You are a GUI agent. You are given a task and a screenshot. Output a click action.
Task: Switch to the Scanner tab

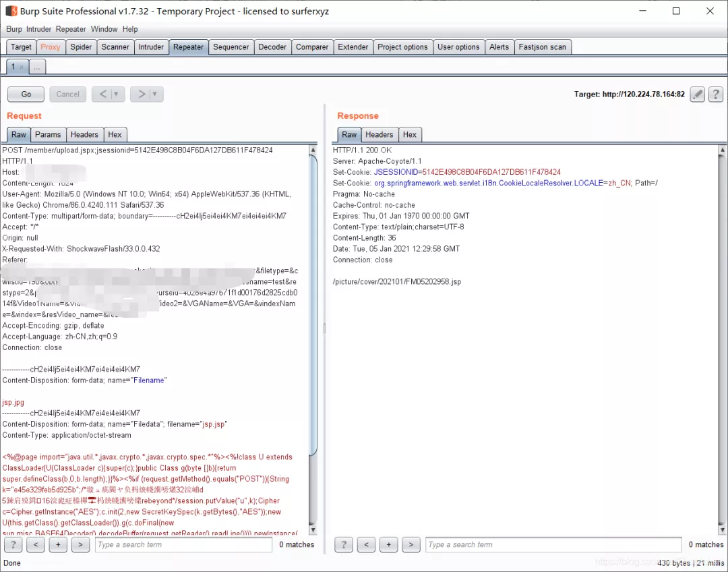tap(115, 47)
